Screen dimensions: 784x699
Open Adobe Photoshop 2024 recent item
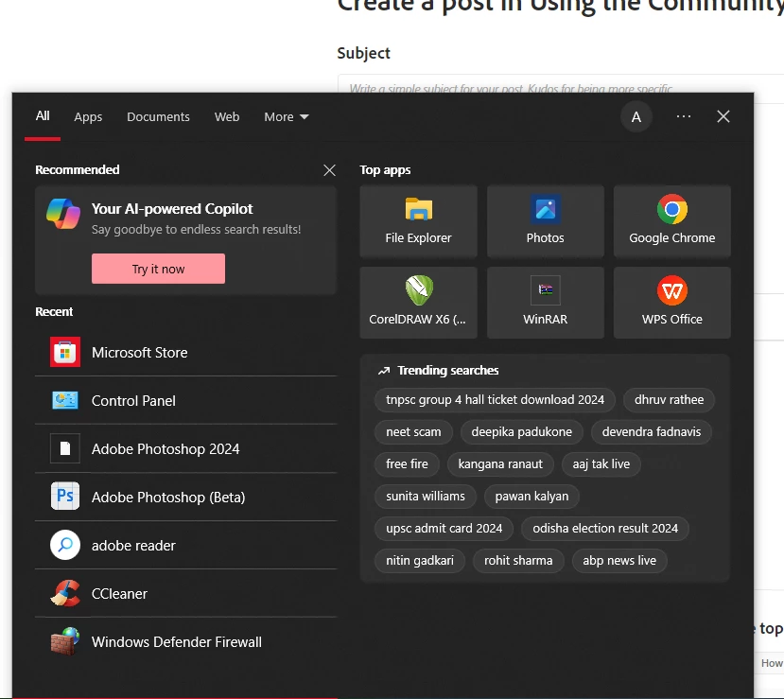[x=186, y=449]
